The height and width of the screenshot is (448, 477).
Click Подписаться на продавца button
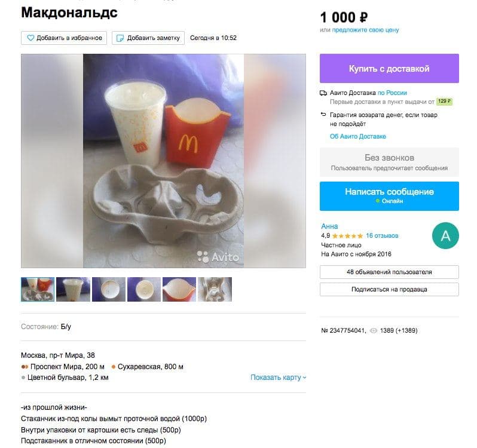tap(389, 289)
